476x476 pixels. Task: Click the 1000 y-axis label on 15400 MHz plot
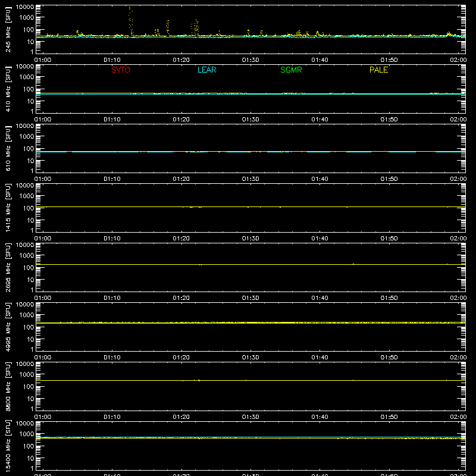click(x=27, y=434)
